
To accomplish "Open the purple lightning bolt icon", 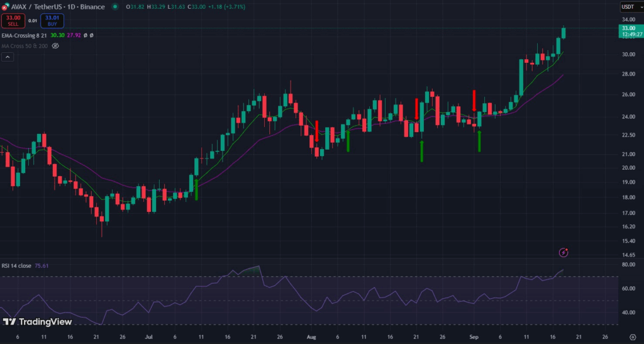I will point(563,252).
